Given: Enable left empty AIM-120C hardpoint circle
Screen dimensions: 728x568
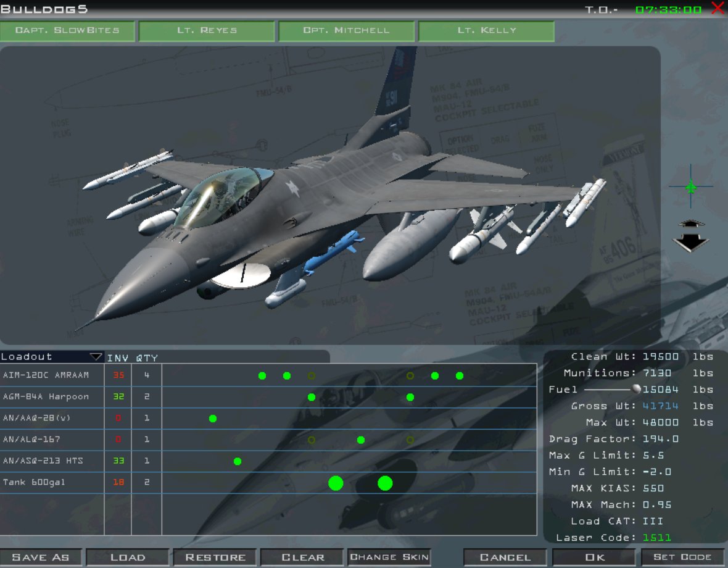Looking at the screenshot, I should [312, 376].
